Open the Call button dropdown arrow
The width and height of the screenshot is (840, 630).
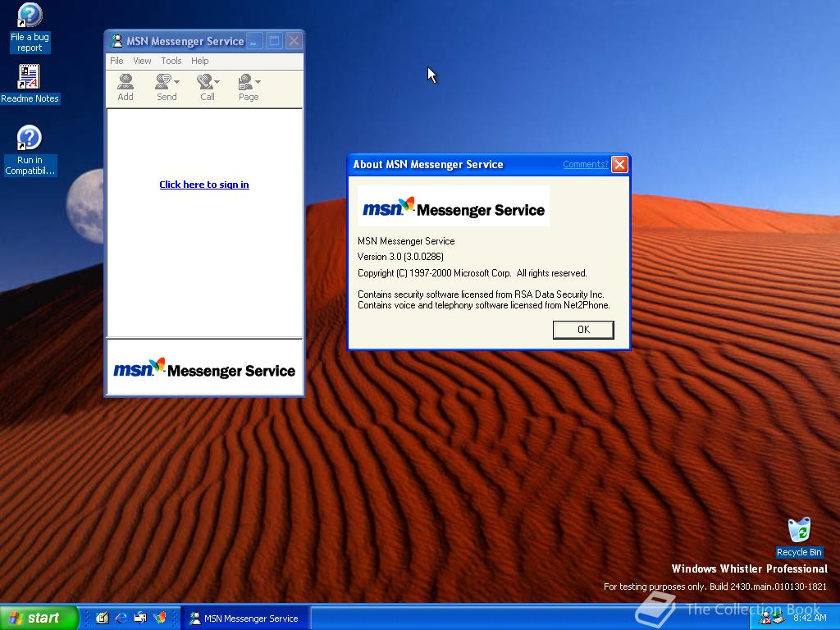point(217,82)
